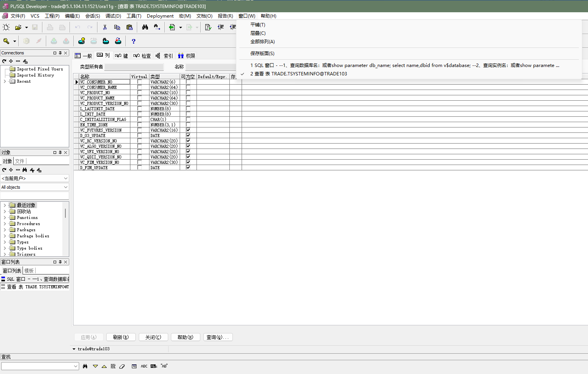Expand the Packages tree node
Image resolution: width=588 pixels, height=374 pixels.
tap(5, 230)
